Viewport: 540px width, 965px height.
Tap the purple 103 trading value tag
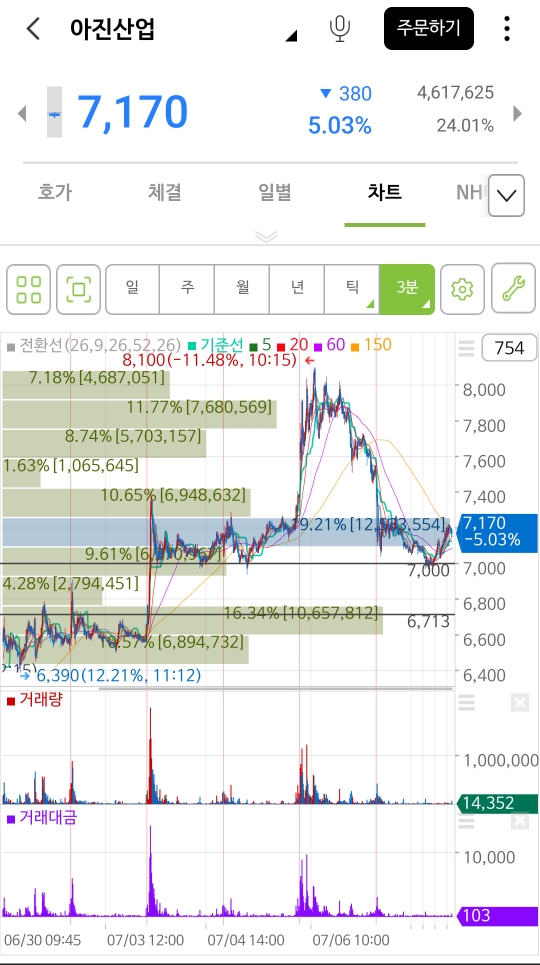pos(498,916)
